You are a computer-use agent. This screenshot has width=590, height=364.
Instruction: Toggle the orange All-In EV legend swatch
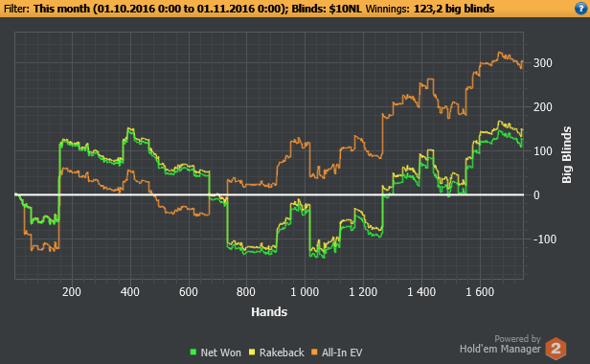pyautogui.click(x=314, y=353)
